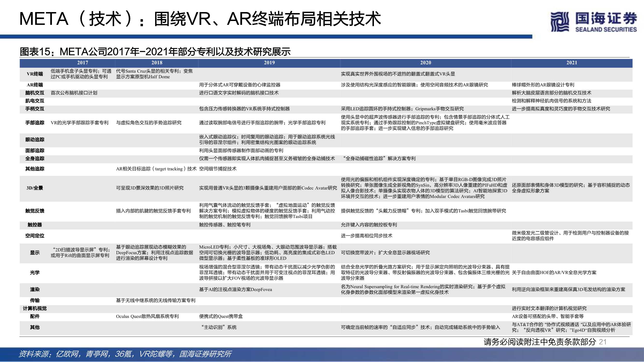644x362 pixels.
Task: Select the 显示 row label
Action: pos(35,253)
